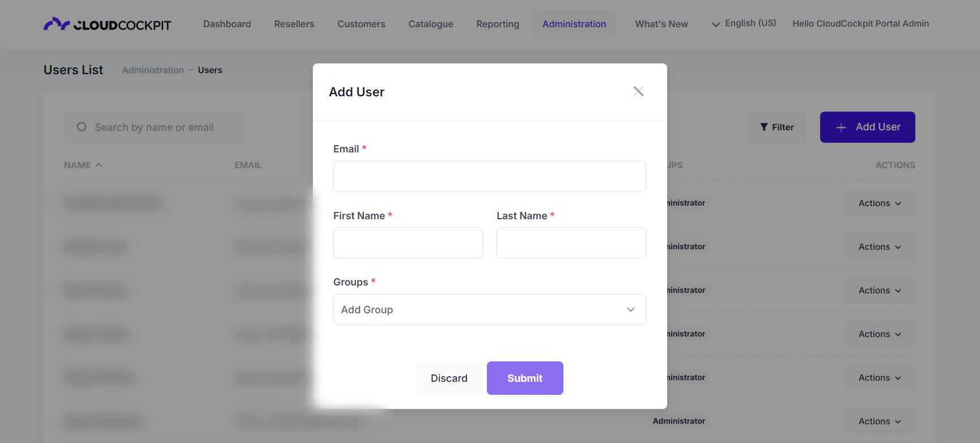Click the Filter funnel icon
This screenshot has height=443, width=980.
(764, 127)
